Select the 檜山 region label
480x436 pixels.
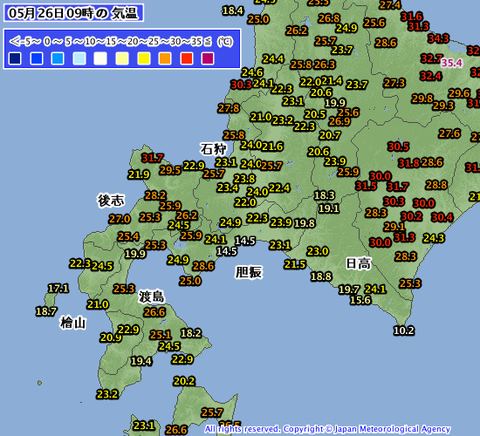73,323
